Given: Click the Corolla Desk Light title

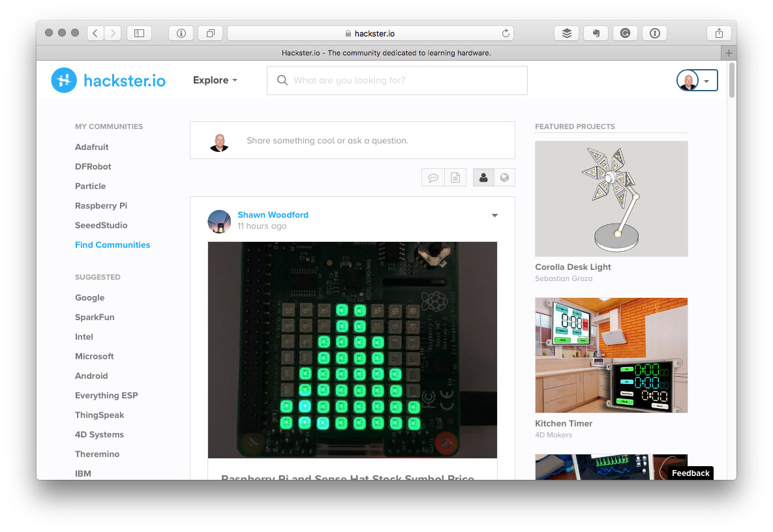Looking at the screenshot, I should [x=573, y=267].
